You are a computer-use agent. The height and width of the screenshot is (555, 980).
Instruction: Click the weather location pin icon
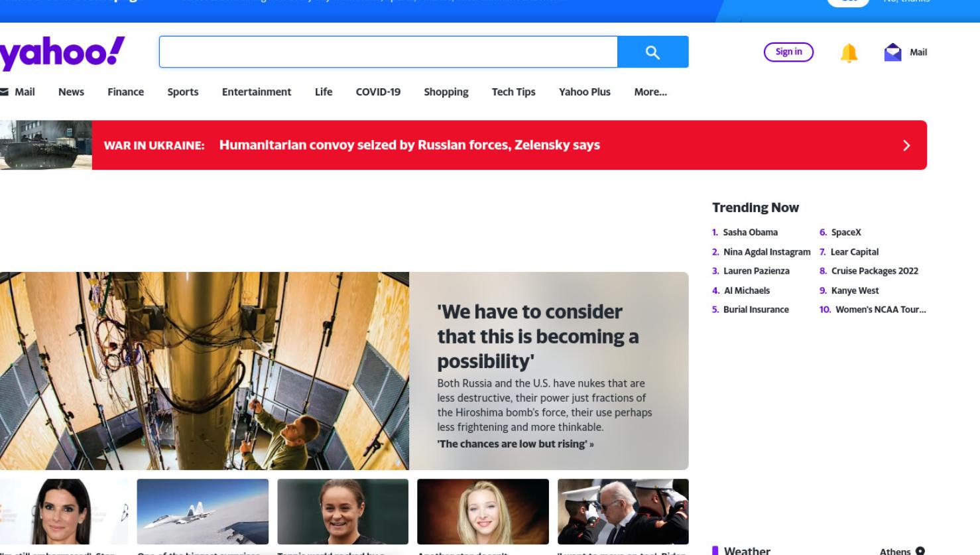pos(920,550)
